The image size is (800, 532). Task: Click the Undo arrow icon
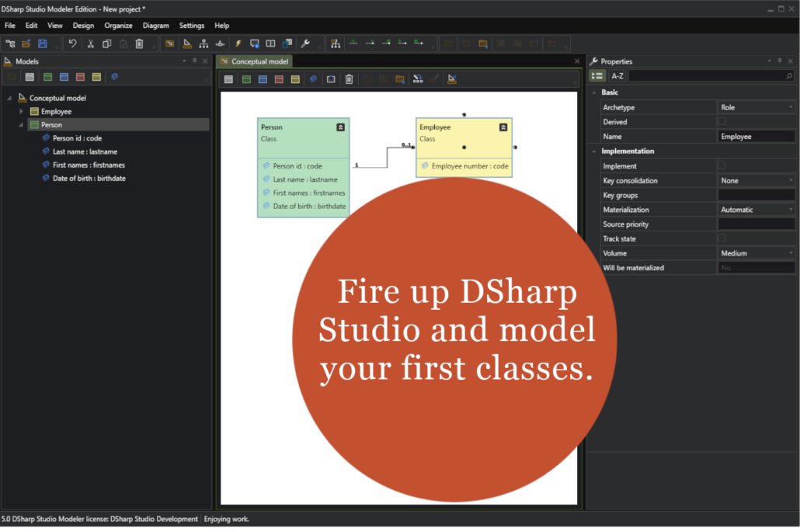(x=72, y=43)
